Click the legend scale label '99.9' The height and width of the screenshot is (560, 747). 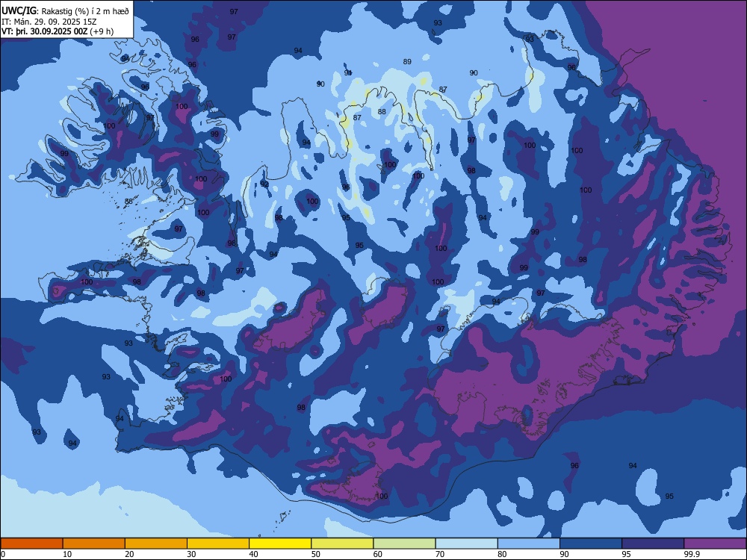(692, 554)
